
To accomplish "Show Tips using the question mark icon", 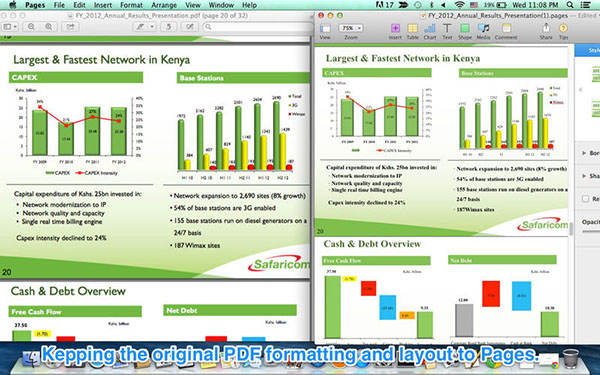I will point(563,28).
